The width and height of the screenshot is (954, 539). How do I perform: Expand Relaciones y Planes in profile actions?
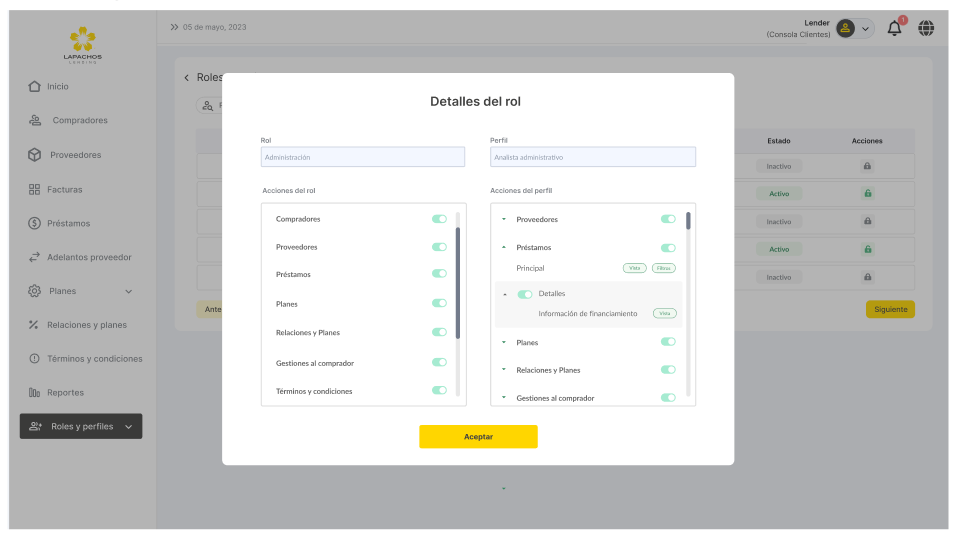pos(503,370)
